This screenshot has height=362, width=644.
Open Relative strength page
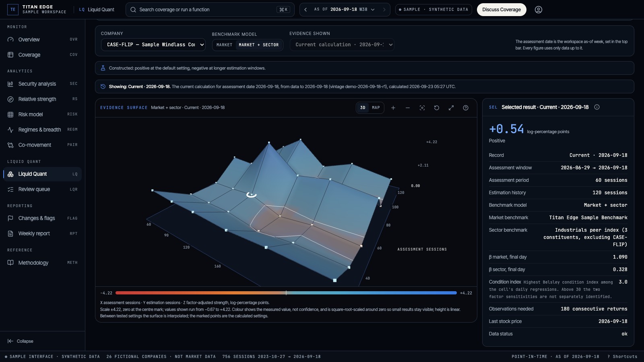(x=42, y=99)
